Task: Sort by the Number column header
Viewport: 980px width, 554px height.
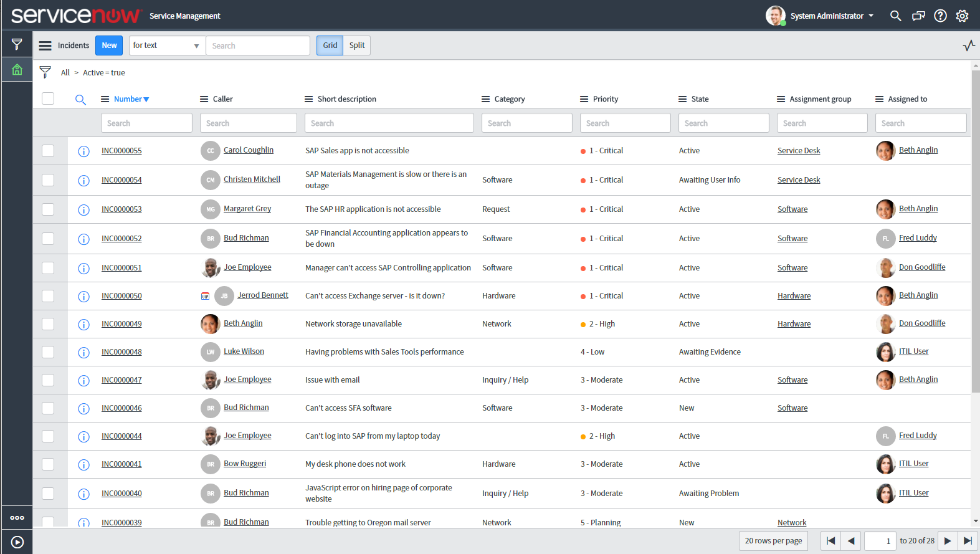Action: click(131, 99)
